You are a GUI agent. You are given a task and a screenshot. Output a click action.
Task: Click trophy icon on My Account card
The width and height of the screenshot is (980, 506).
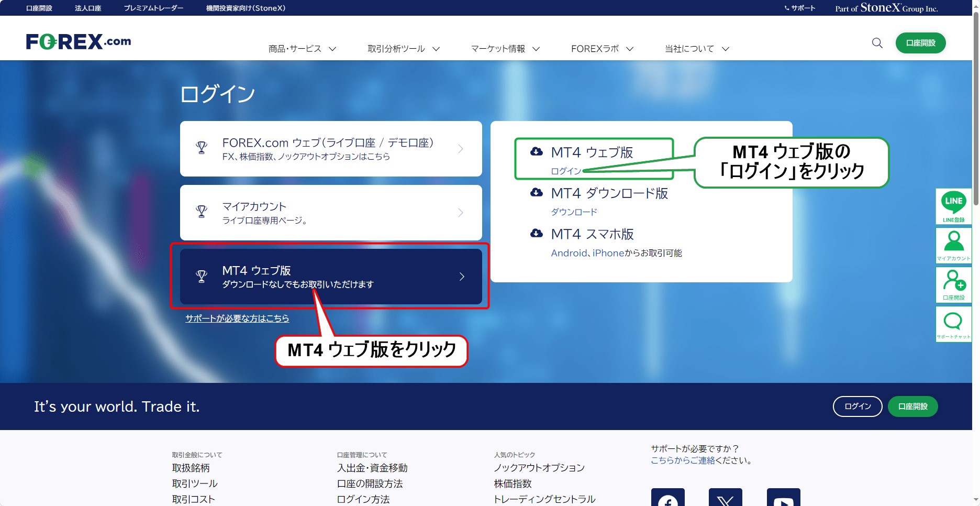(202, 212)
